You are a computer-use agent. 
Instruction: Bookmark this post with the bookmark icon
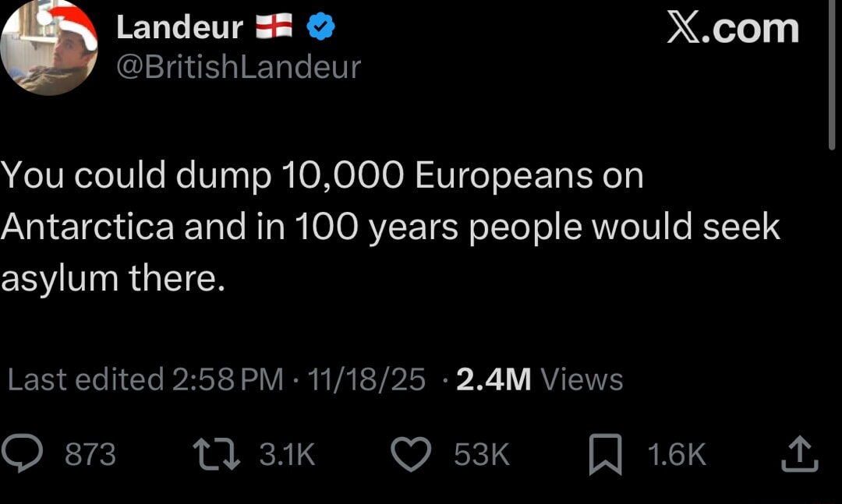605,456
